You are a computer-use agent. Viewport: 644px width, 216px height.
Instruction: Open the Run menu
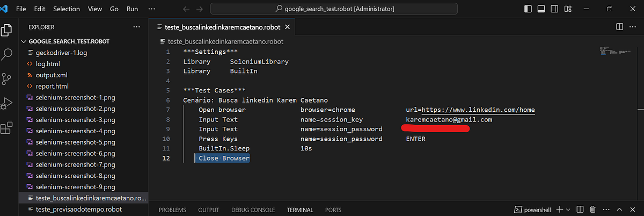[x=132, y=9]
